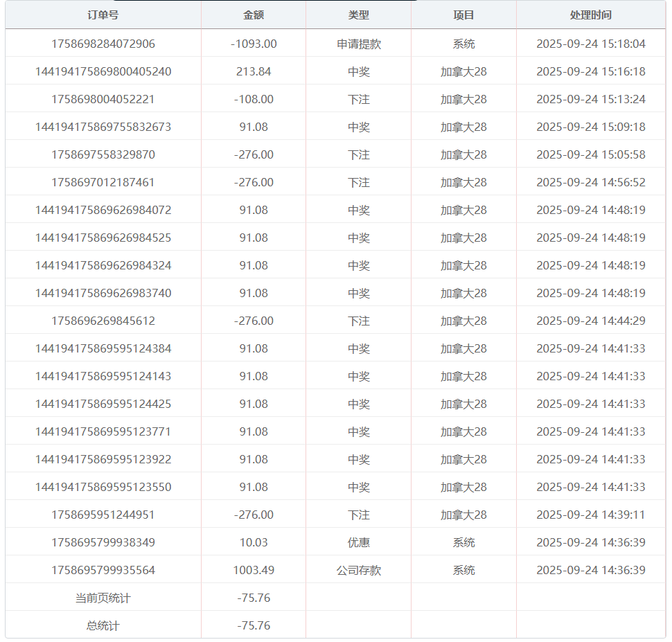Click the 优惠 row type cell
672x642 pixels.
(357, 541)
